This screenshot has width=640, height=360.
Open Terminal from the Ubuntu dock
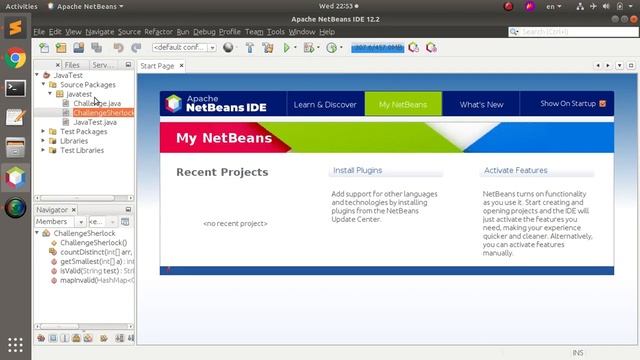(16, 88)
